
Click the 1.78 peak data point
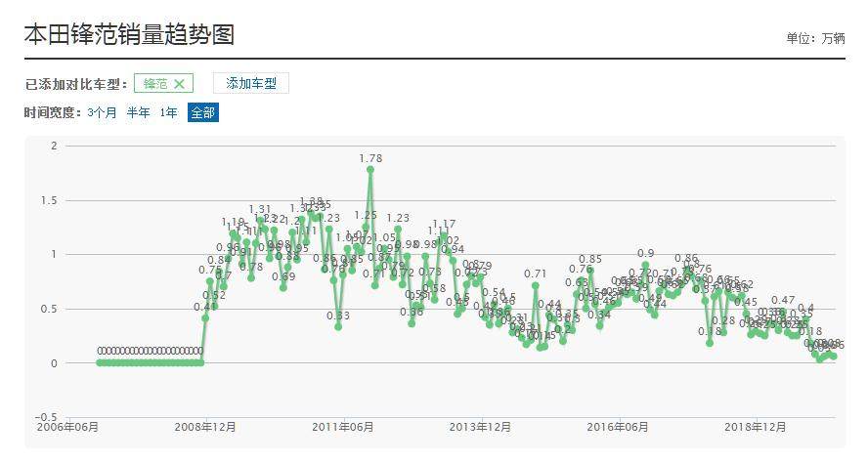(x=370, y=169)
